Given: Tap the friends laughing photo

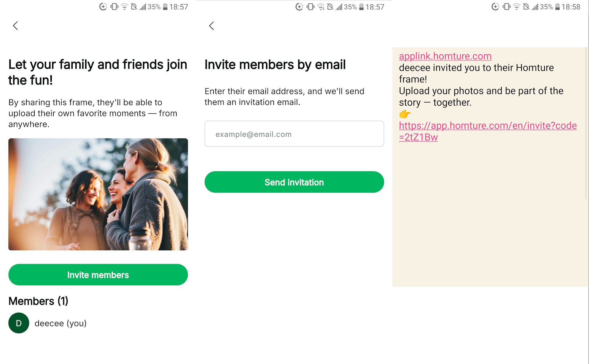Looking at the screenshot, I should pos(98,194).
